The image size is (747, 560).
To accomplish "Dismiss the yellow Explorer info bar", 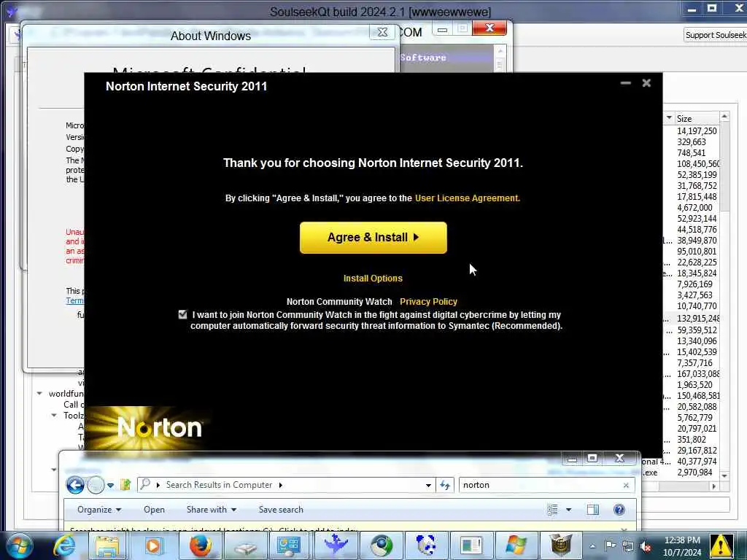I will 624,529.
